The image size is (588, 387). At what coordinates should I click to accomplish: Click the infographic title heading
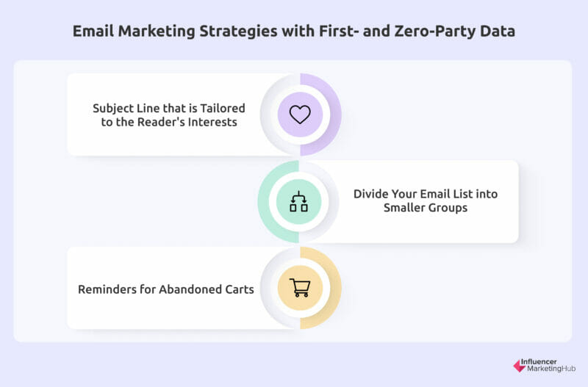pyautogui.click(x=293, y=31)
